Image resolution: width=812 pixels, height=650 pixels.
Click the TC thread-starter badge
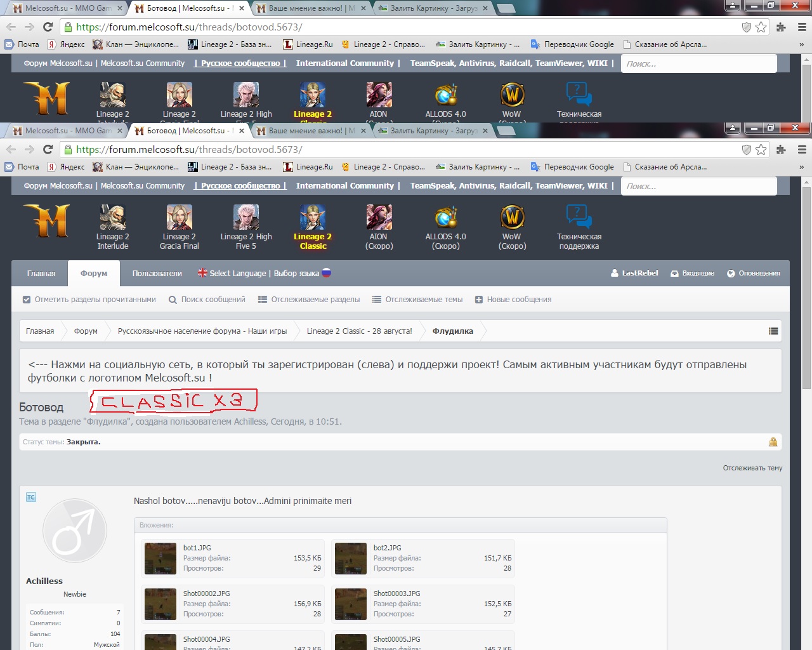31,497
